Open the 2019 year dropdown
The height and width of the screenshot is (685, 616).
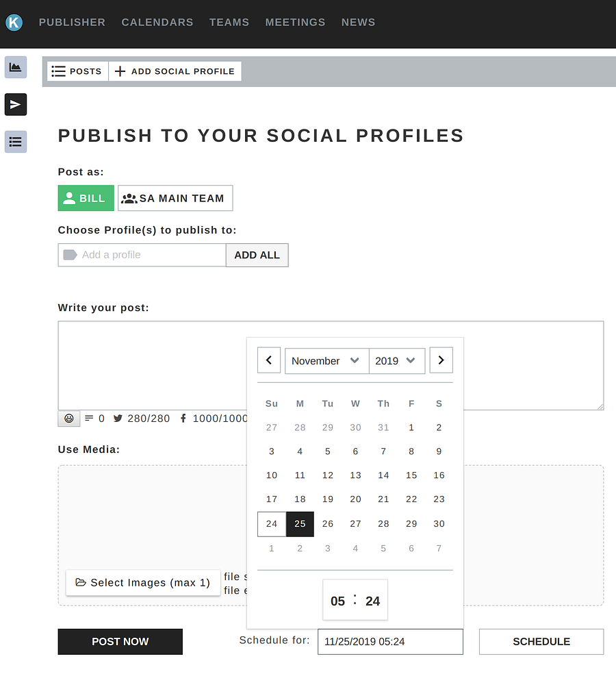coord(396,361)
